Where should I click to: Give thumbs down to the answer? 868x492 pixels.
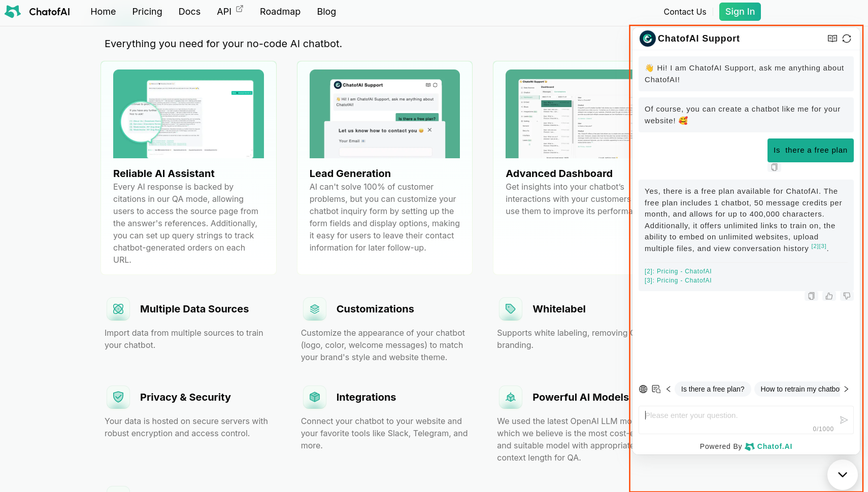click(847, 296)
